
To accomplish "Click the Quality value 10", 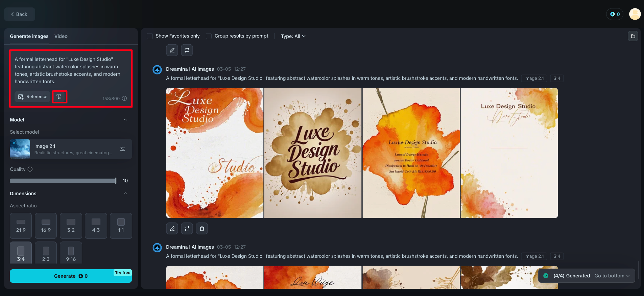I will click(125, 181).
